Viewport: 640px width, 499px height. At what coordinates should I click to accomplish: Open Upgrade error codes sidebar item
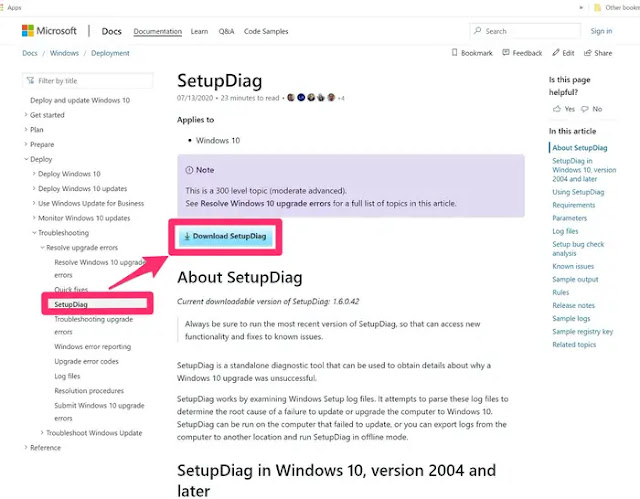[86, 361]
